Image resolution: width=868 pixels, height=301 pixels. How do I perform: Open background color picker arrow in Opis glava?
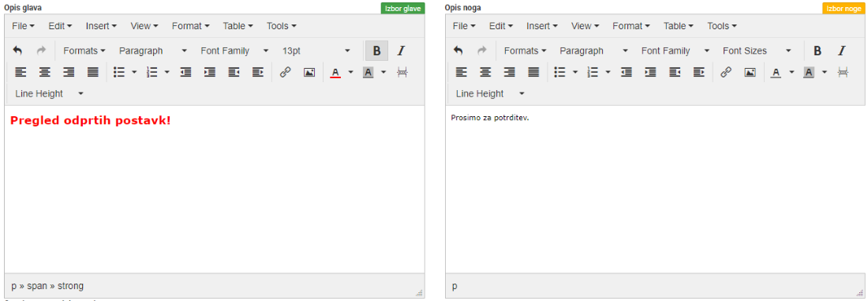point(383,72)
